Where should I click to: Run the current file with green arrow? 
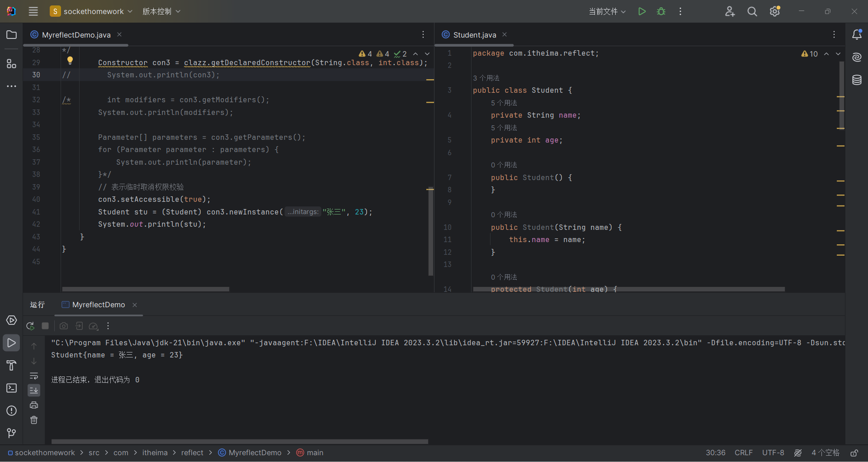(642, 11)
